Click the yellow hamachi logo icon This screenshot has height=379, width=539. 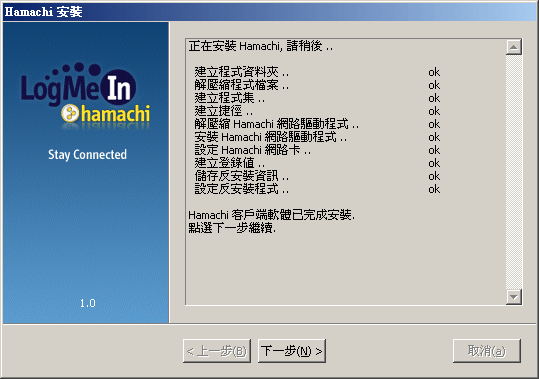(70, 113)
